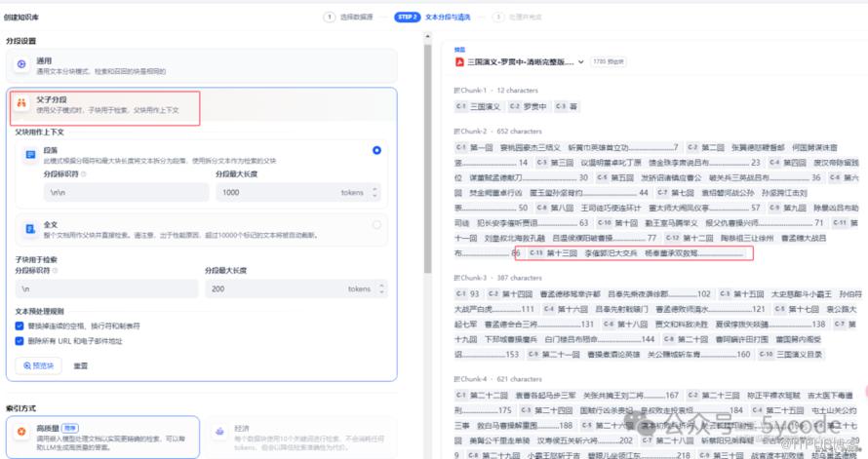Go to step 1 选择数据源
868x459 pixels.
point(349,18)
